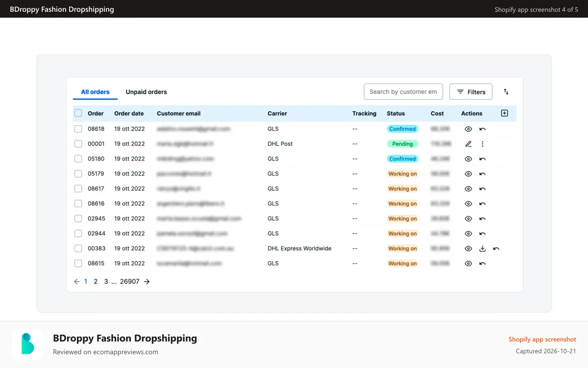Click the Confirmed status badge of order 08618

point(403,129)
